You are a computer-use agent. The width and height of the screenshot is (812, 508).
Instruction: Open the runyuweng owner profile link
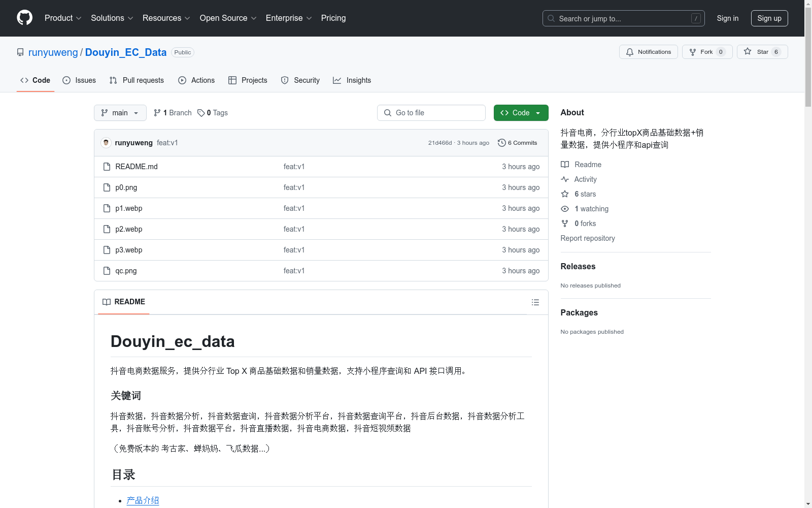tap(53, 52)
